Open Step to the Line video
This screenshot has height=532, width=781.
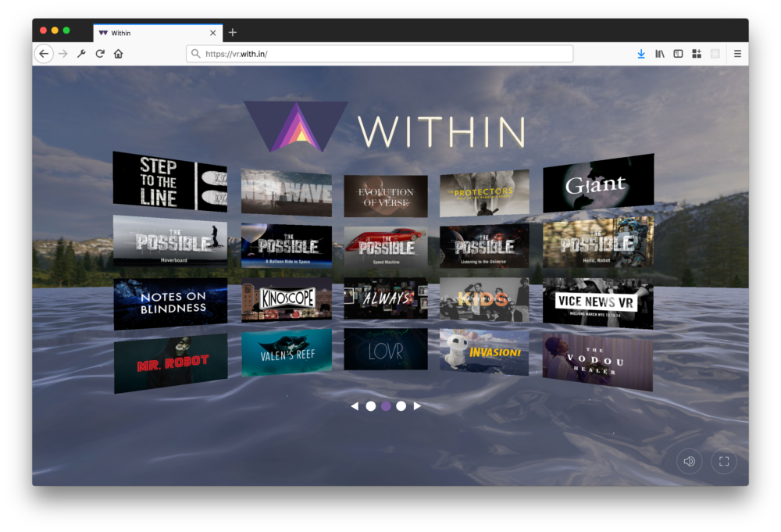coord(170,182)
